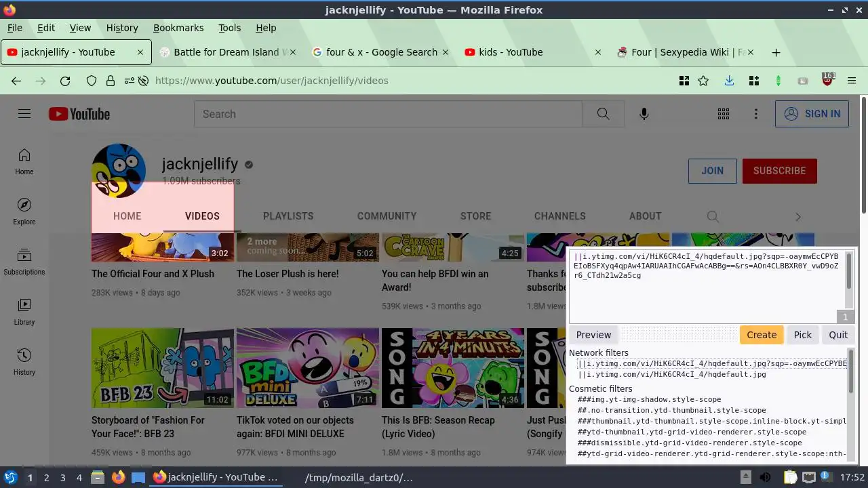This screenshot has height=488, width=868.
Task: Open Subscriptions in the sidebar
Action: pyautogui.click(x=24, y=262)
